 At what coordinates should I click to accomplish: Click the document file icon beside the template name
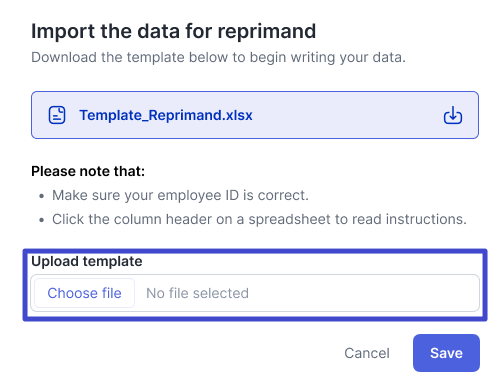(x=57, y=115)
